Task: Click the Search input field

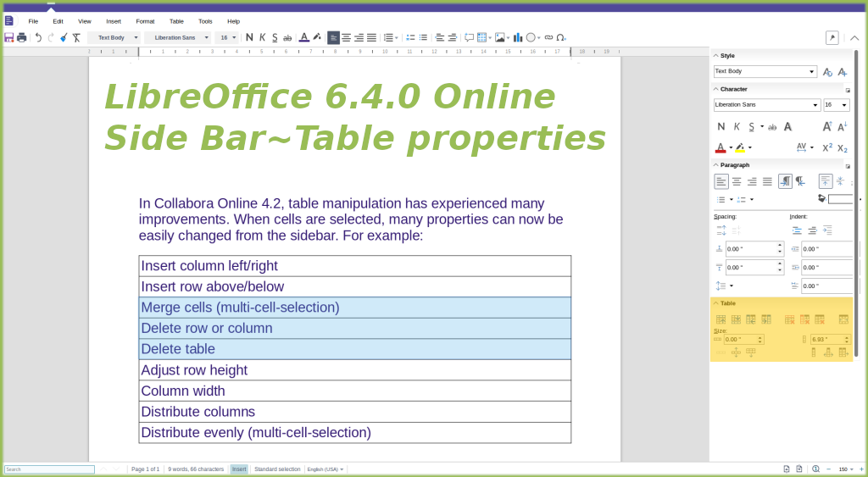Action: pyautogui.click(x=50, y=469)
